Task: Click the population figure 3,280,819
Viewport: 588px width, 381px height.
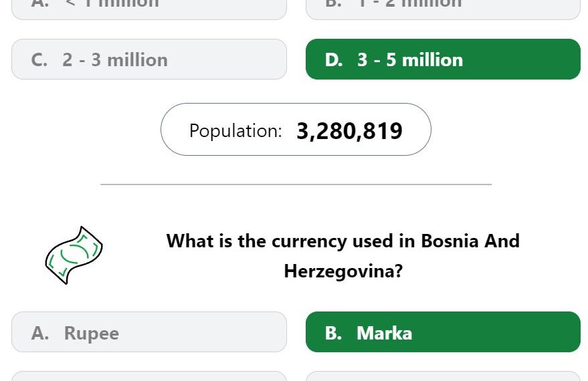Action: click(x=349, y=131)
